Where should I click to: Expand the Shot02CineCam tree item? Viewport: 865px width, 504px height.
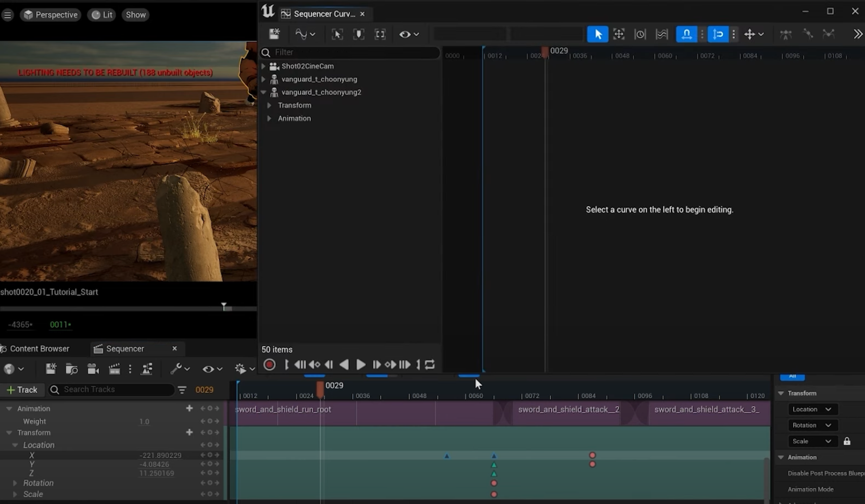point(264,66)
